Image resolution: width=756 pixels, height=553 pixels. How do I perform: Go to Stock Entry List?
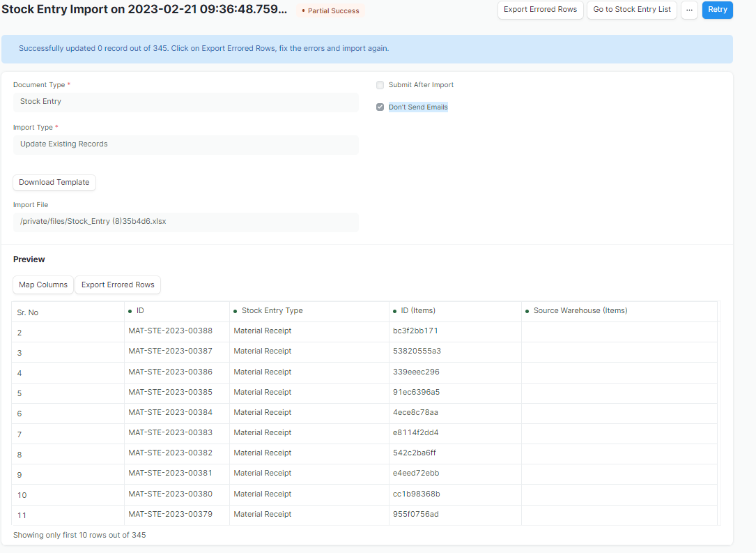coord(631,10)
